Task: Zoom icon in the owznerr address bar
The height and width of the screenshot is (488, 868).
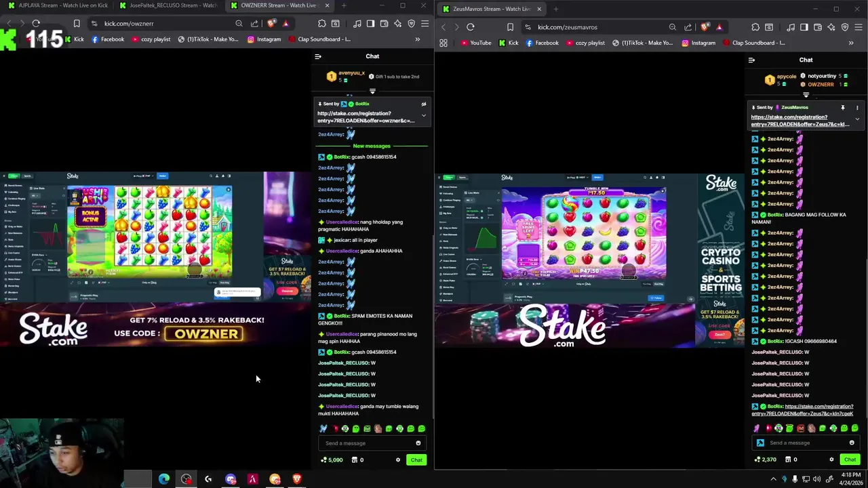Action: click(239, 23)
